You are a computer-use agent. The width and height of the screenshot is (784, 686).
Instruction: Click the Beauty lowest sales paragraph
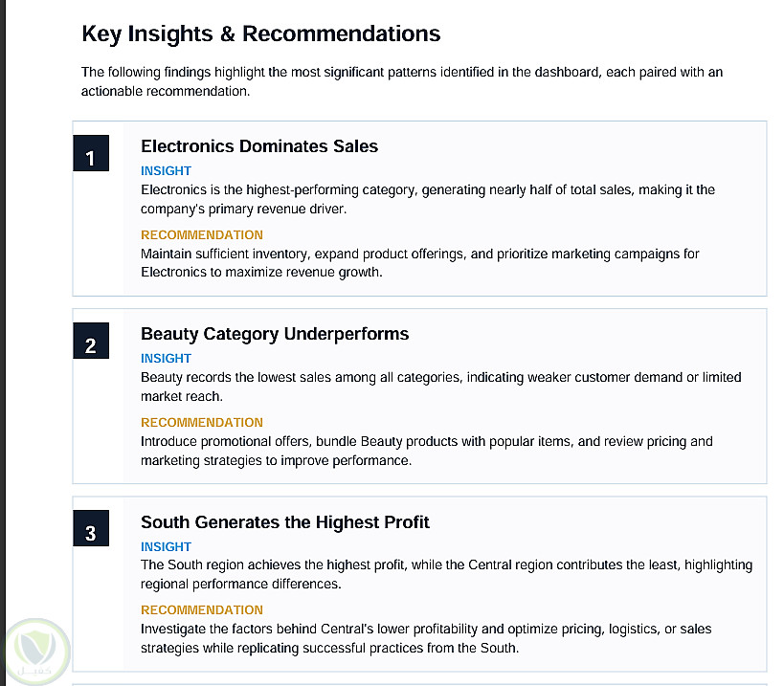tap(440, 387)
